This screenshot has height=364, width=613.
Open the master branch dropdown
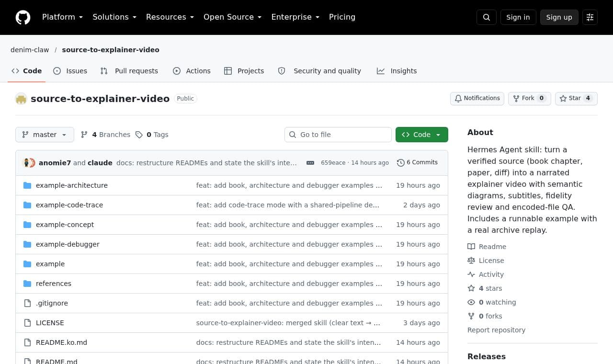[45, 135]
